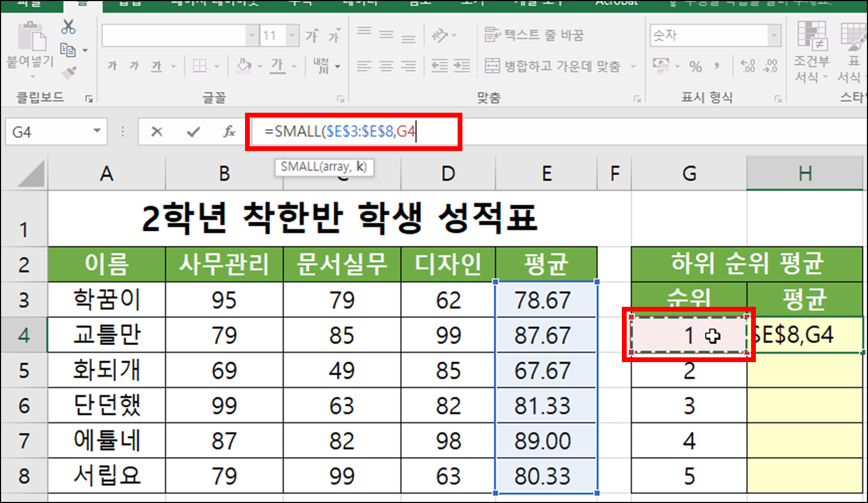Viewport: 868px width, 503px height.
Task: Expand the Merge and Center dropdown arrow
Action: pos(633,66)
